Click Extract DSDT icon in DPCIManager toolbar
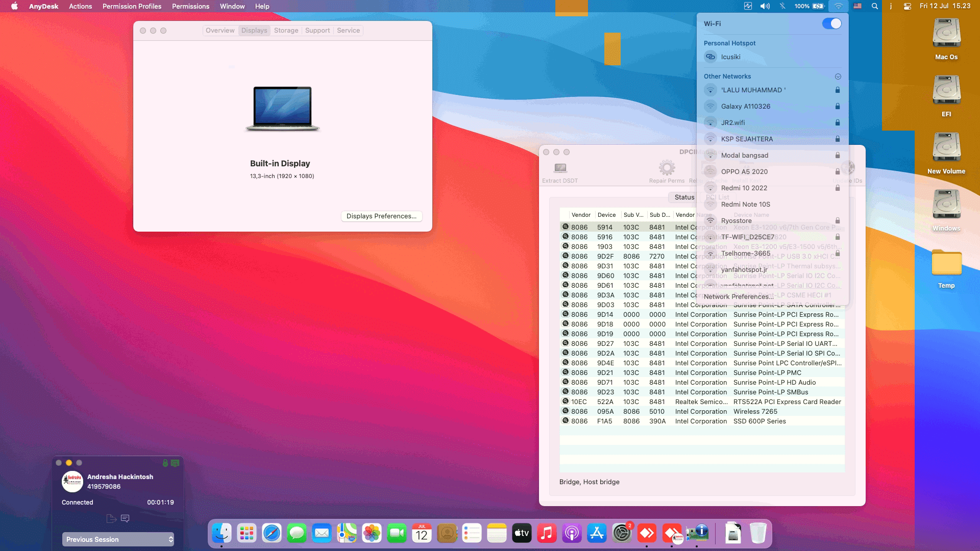This screenshot has height=551, width=980. tap(560, 168)
